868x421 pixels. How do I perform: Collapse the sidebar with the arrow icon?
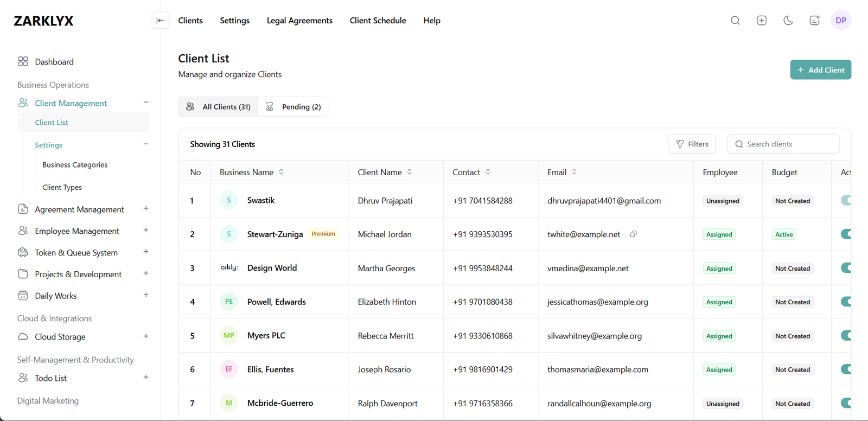point(160,21)
